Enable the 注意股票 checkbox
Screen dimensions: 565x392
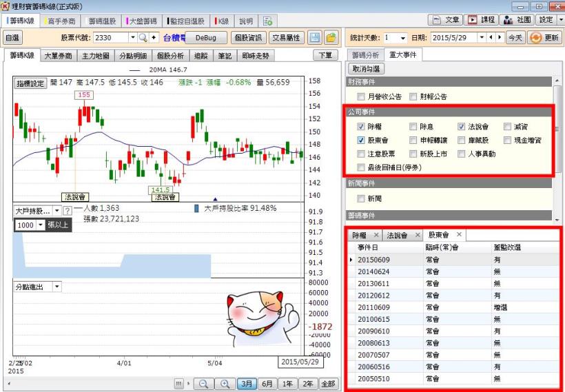pyautogui.click(x=361, y=154)
